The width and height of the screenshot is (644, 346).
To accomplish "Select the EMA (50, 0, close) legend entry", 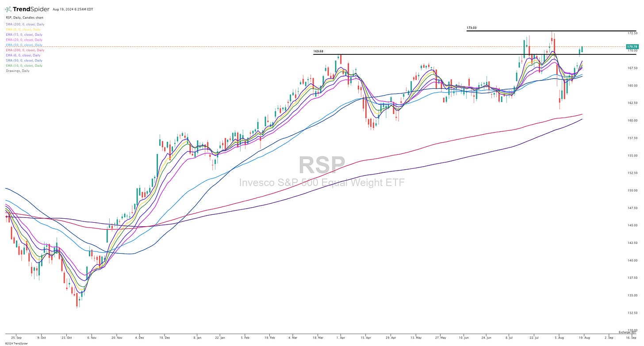I will [x=24, y=45].
